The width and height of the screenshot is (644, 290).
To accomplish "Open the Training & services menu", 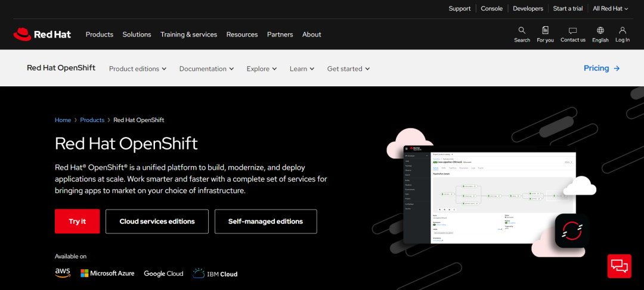I will click(x=188, y=35).
